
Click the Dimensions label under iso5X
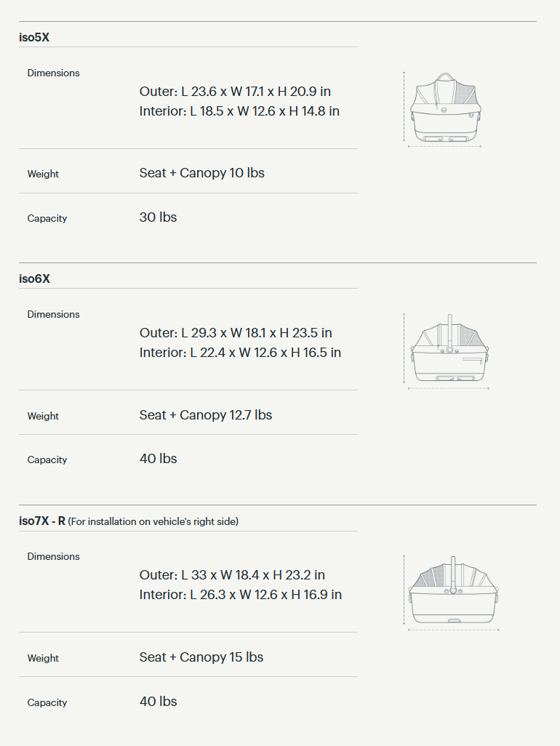click(x=53, y=73)
